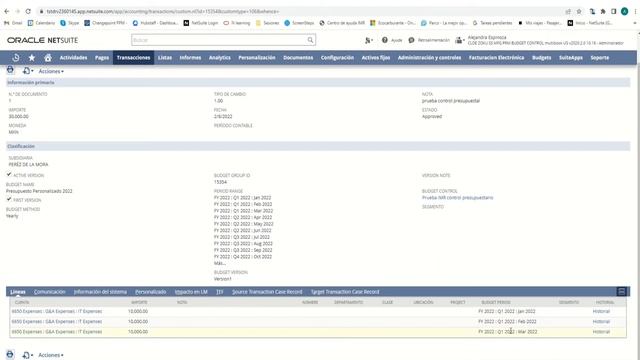
Task: Open the Configuración menu
Action: point(337,58)
